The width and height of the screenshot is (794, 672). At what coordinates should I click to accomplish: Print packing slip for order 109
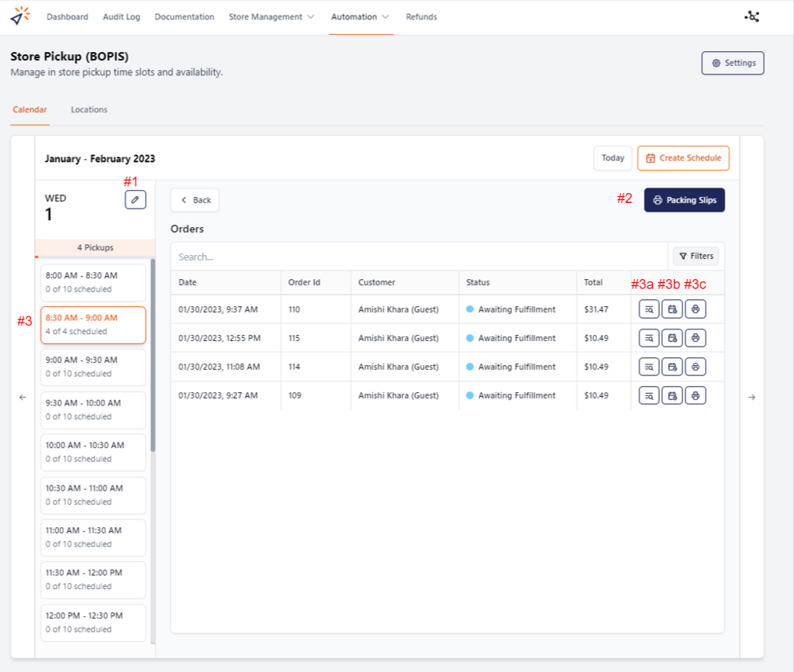point(696,396)
